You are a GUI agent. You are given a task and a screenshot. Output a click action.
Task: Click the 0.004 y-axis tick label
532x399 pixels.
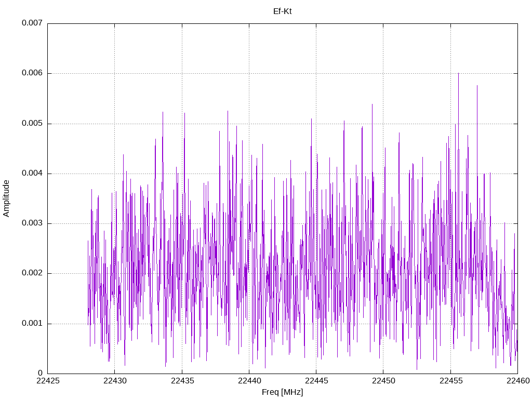click(32, 173)
